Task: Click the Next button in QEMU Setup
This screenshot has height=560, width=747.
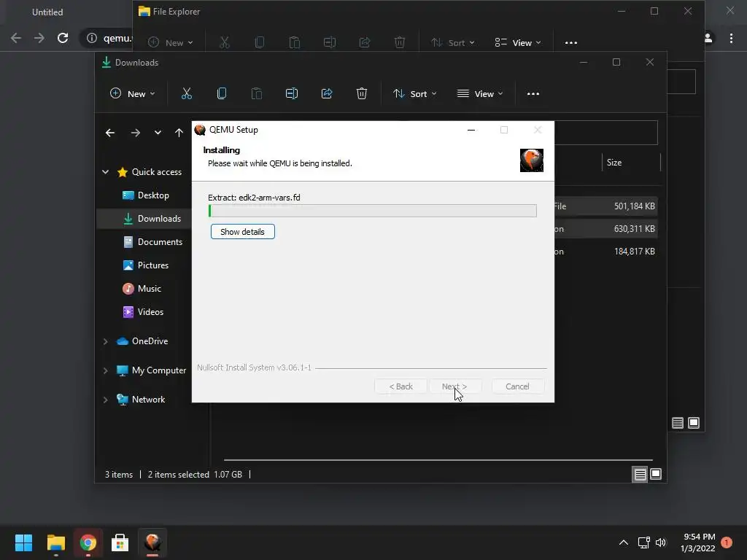Action: [x=454, y=386]
